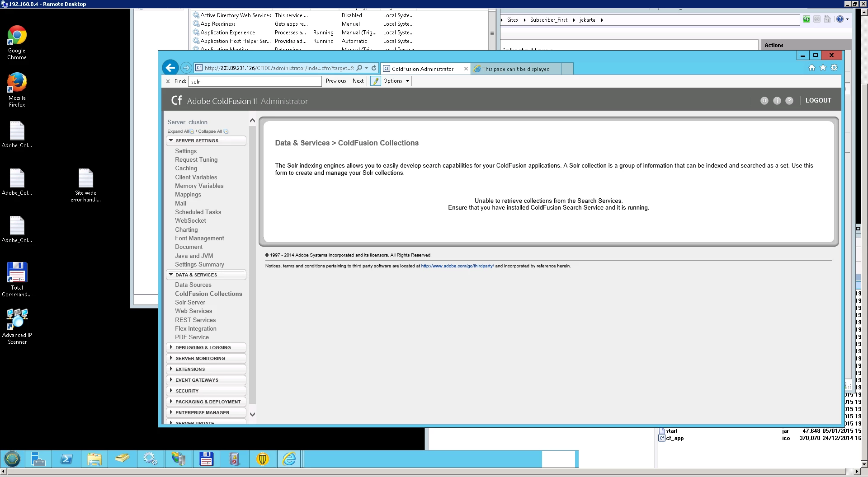Click the Start button on the taskbar

12,459
